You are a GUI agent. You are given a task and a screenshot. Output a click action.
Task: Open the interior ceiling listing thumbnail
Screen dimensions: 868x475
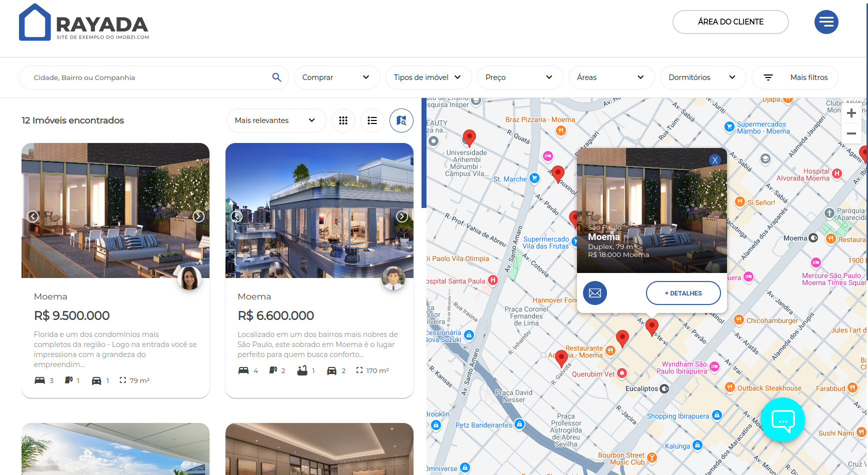coord(319,449)
